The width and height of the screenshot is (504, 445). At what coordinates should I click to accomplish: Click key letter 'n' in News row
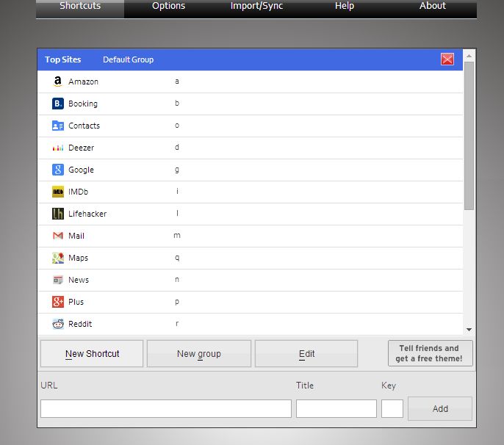tap(177, 280)
